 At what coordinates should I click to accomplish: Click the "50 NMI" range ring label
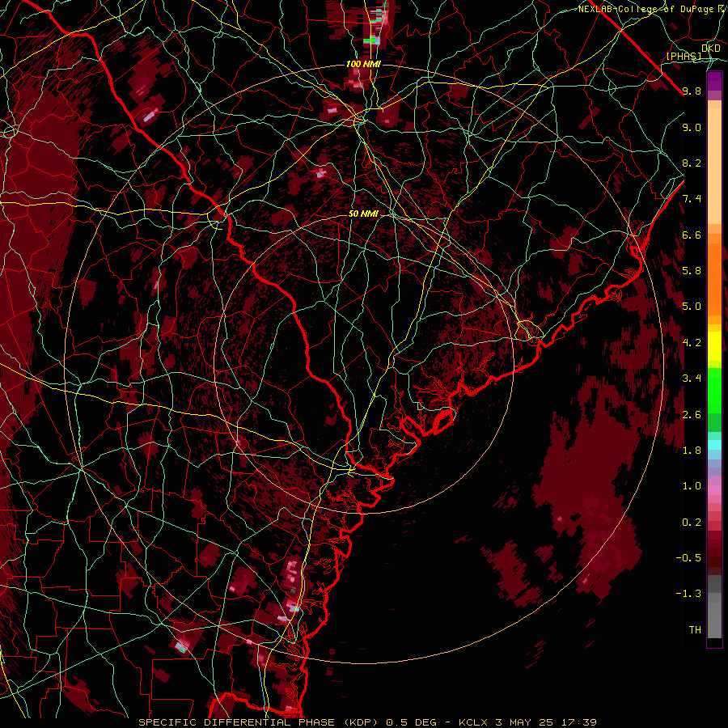pyautogui.click(x=363, y=214)
